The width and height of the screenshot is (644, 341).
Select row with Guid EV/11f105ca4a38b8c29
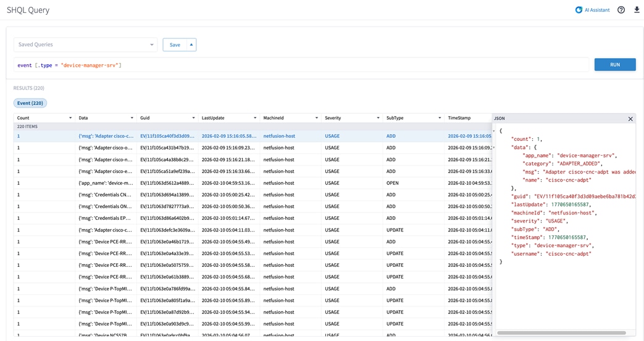tap(253, 159)
